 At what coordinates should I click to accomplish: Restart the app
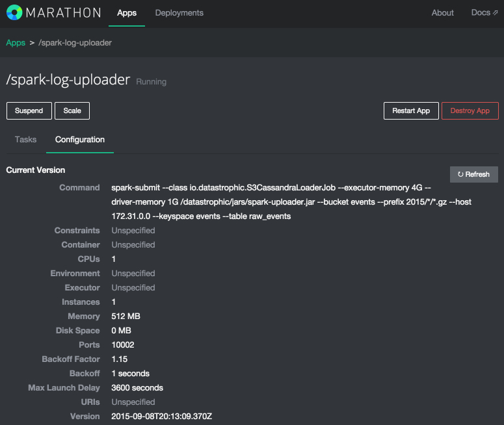tap(411, 111)
